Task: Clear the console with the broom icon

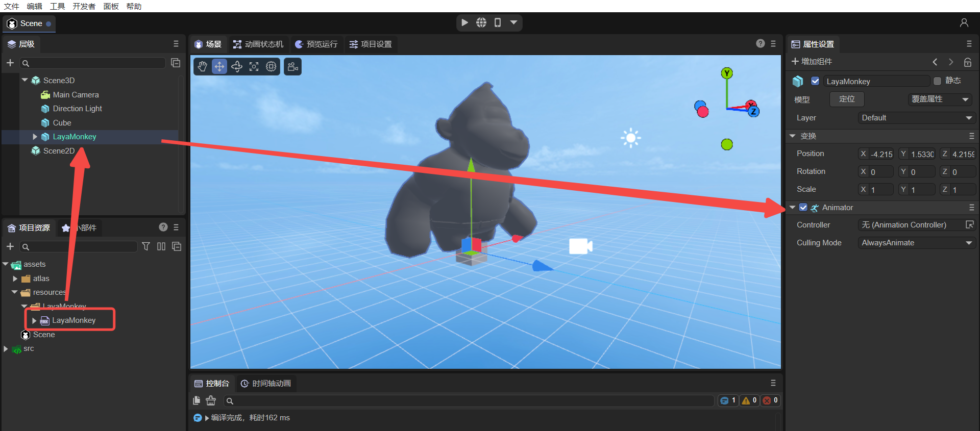Action: click(x=211, y=401)
